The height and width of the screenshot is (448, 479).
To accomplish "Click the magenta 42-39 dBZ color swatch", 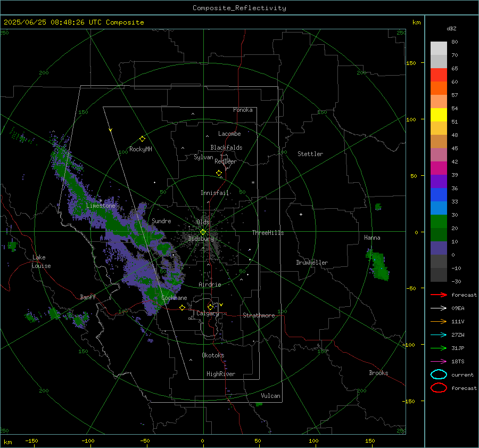I will [x=439, y=168].
